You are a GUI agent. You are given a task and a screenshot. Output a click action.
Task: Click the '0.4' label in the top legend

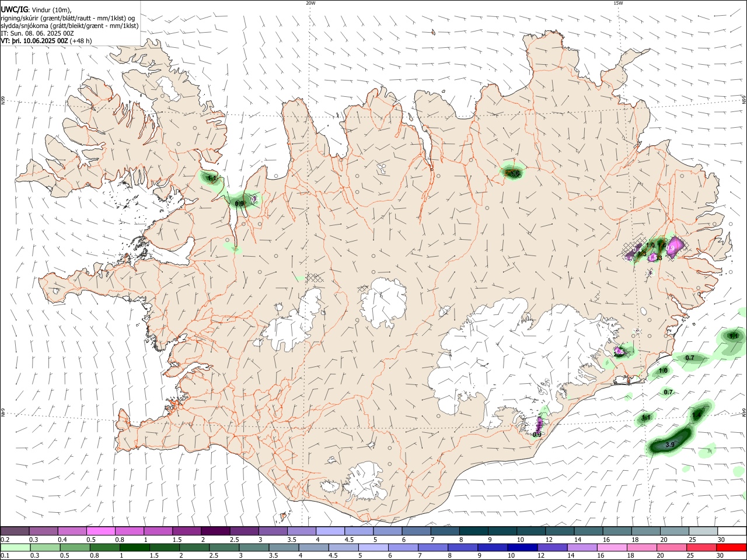coord(62,540)
